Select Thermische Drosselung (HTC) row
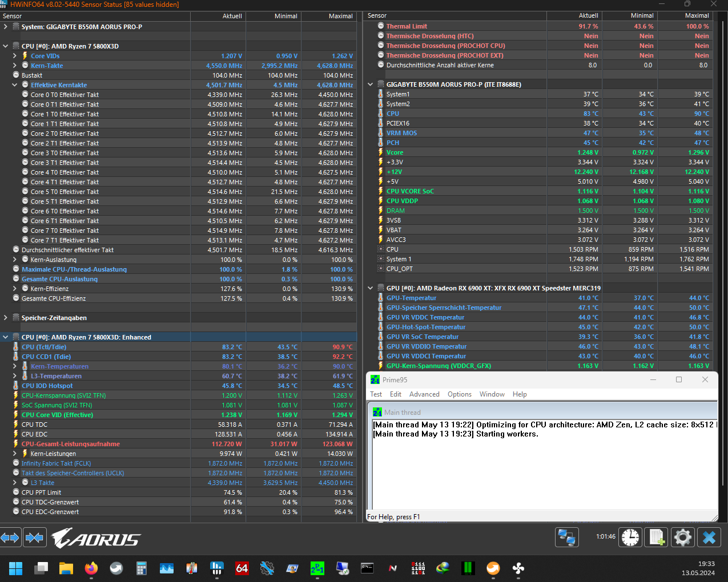The width and height of the screenshot is (728, 582). tap(539, 36)
